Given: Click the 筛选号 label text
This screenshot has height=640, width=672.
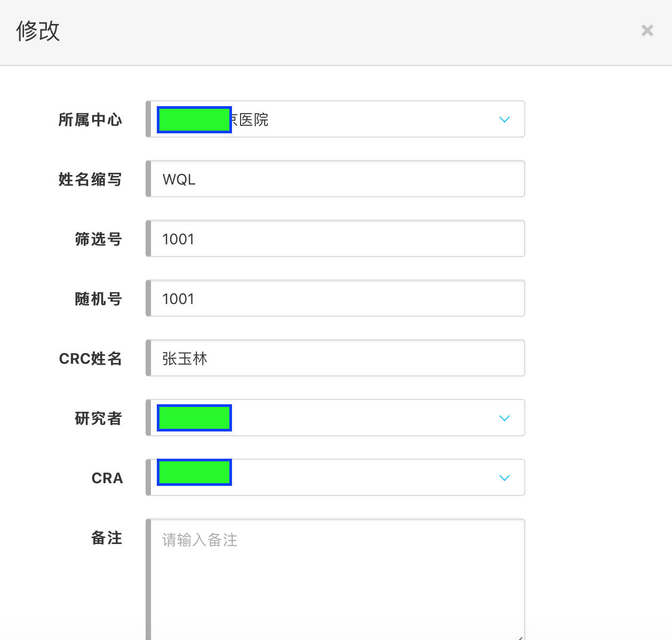Looking at the screenshot, I should [98, 239].
